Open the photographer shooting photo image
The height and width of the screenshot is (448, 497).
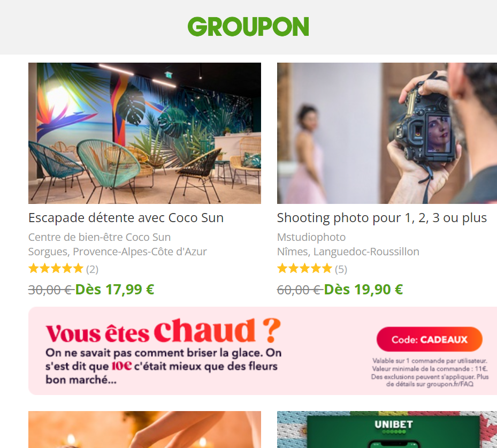coord(387,133)
